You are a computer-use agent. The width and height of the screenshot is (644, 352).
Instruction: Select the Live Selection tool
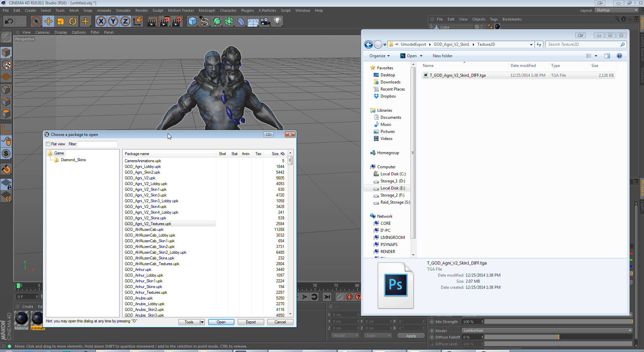pos(36,22)
